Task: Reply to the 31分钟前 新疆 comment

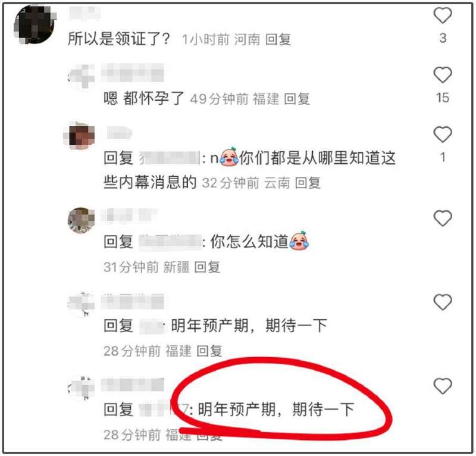Action: (207, 267)
